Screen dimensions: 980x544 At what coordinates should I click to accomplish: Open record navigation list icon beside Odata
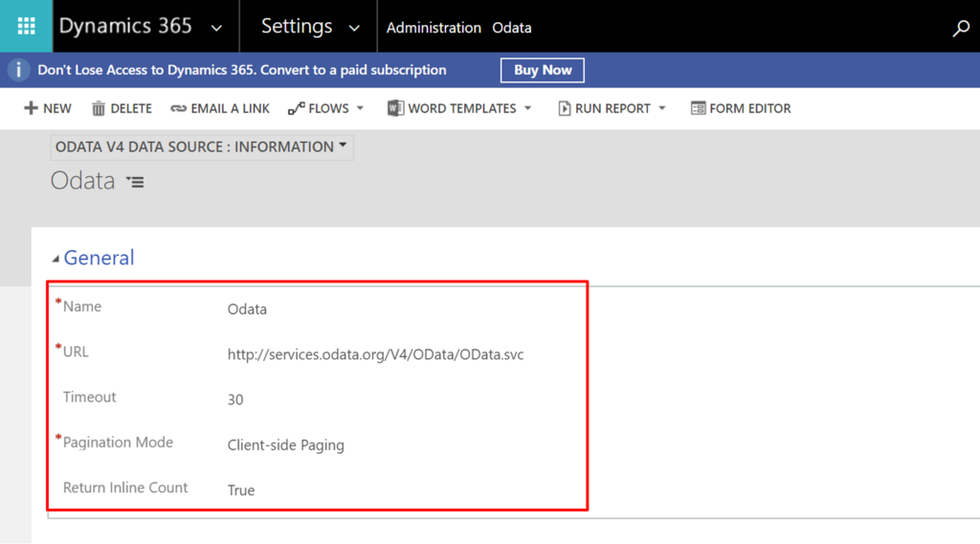point(135,182)
